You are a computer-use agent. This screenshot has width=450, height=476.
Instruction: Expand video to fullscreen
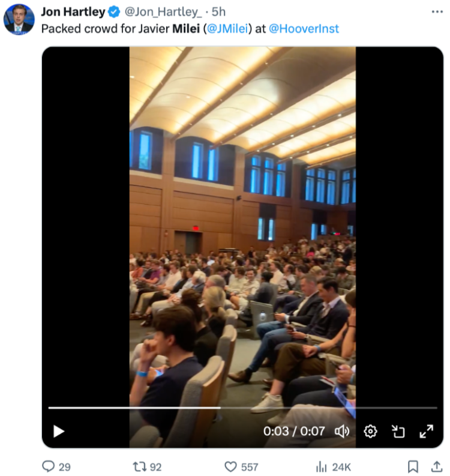click(x=427, y=431)
